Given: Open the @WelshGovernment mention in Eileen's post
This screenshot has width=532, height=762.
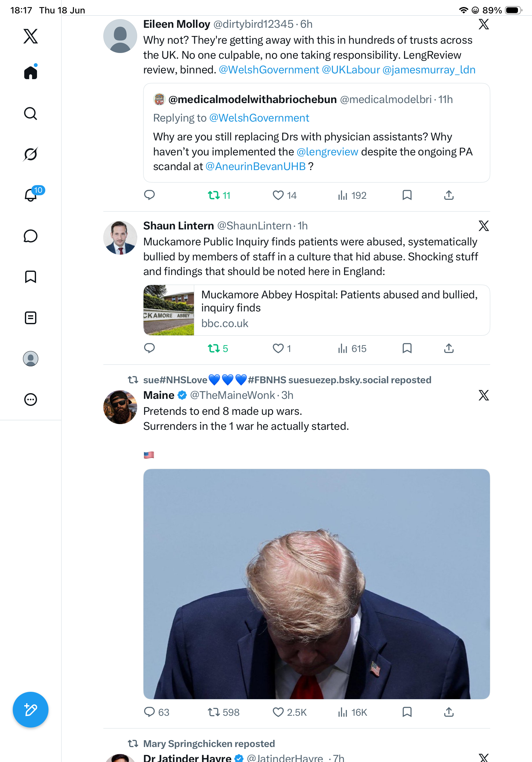Looking at the screenshot, I should 269,70.
